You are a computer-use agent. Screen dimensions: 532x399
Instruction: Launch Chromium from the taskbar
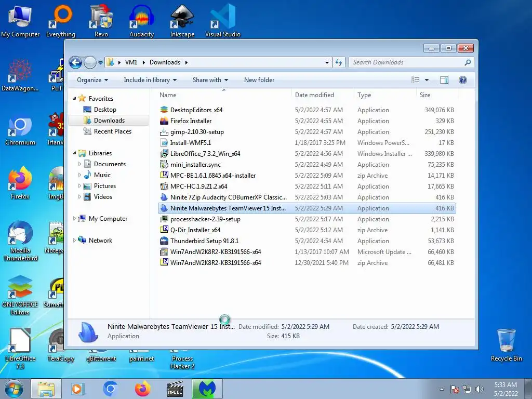110,389
